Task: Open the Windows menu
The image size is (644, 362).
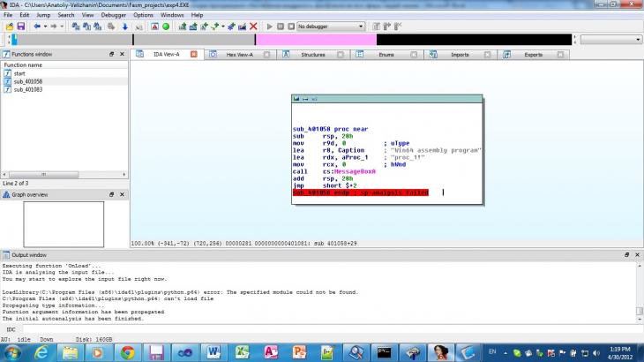Action: pyautogui.click(x=172, y=15)
